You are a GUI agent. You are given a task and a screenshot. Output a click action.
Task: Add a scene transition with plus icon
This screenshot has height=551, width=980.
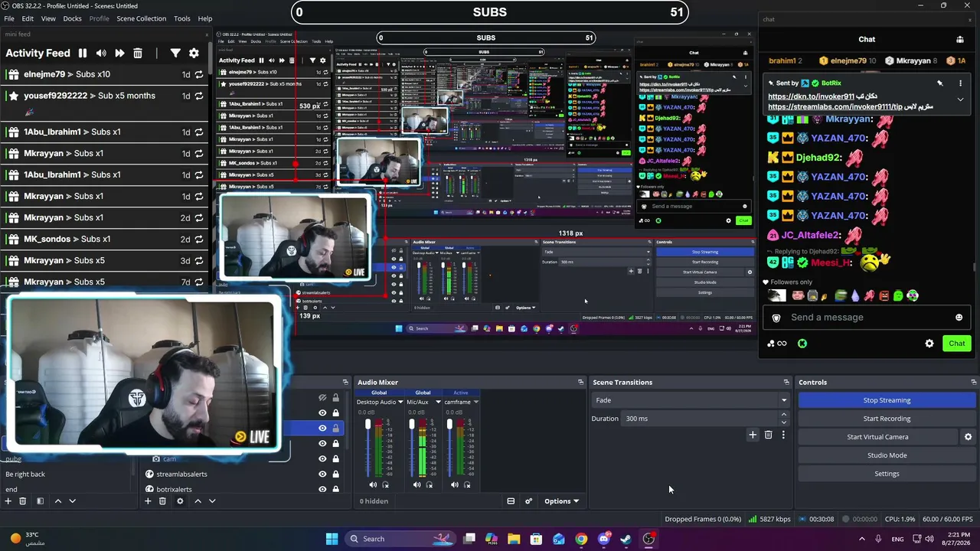coord(753,435)
